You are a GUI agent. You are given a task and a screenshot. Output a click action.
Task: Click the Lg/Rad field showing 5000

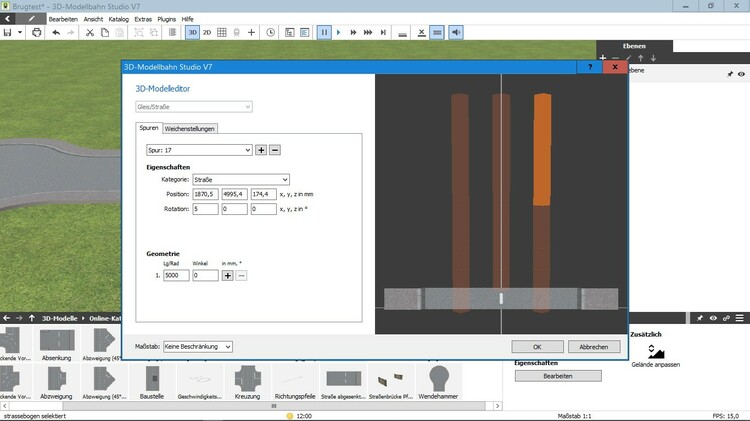[x=176, y=276]
